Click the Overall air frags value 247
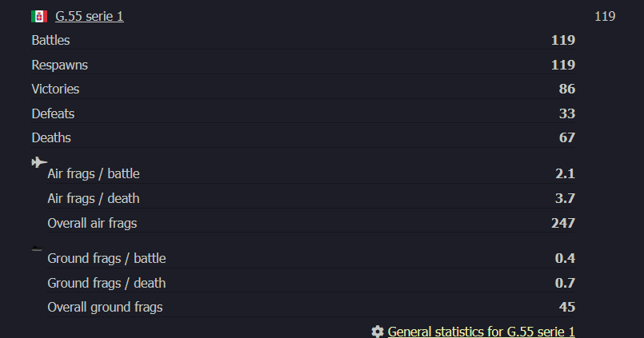Viewport: 644px width, 338px height. point(562,223)
